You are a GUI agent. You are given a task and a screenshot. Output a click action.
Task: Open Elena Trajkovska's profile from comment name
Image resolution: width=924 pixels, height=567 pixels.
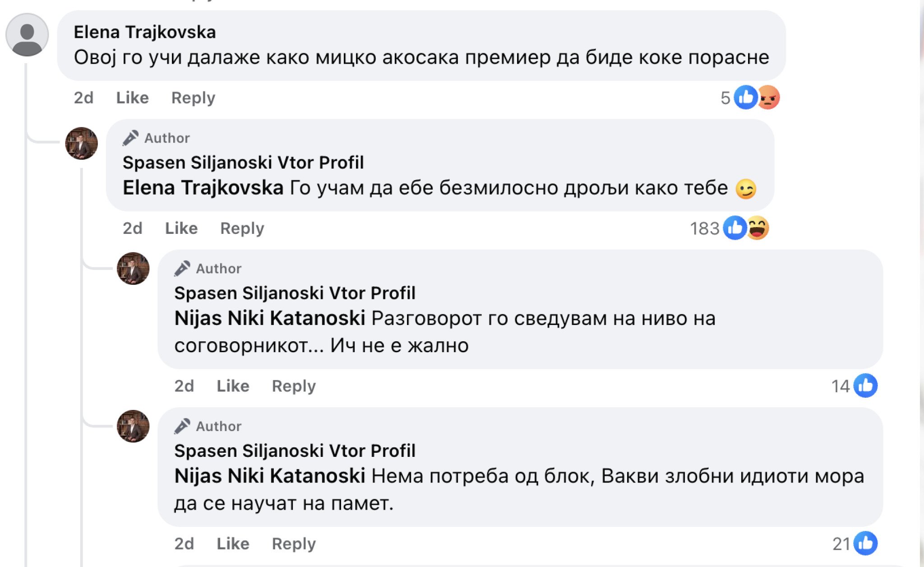click(144, 33)
